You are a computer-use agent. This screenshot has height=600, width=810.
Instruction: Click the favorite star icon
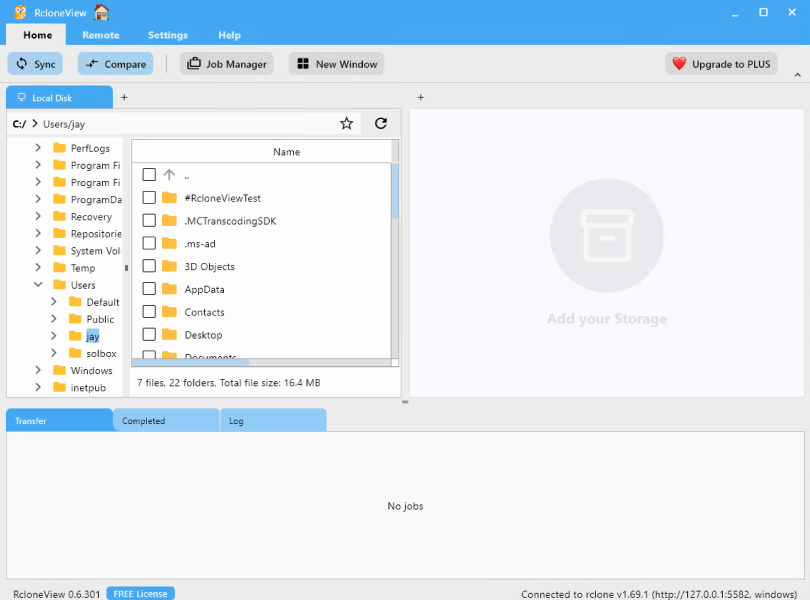coord(346,124)
